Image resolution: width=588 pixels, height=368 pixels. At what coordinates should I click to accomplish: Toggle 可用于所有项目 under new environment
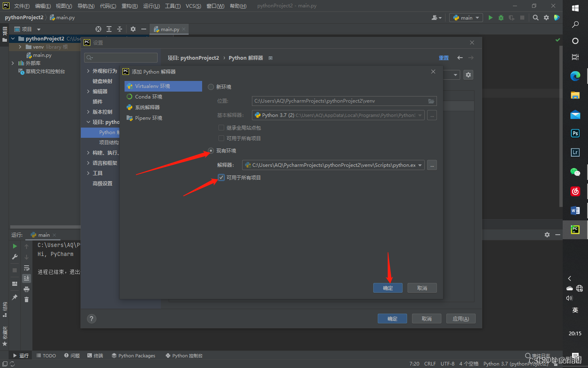point(221,138)
